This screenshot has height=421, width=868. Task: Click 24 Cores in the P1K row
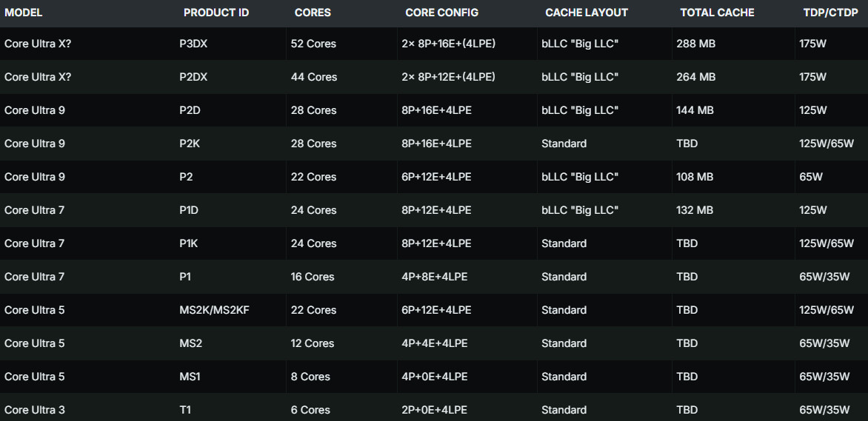pos(313,243)
